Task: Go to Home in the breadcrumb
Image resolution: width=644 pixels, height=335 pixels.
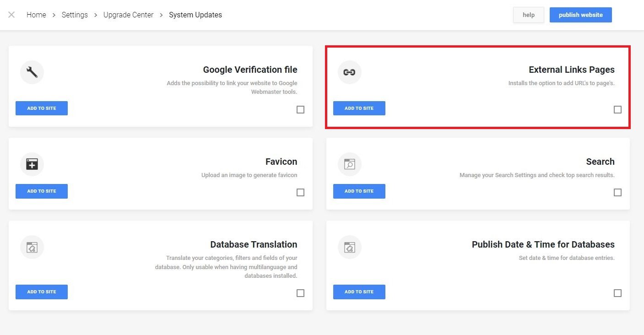Action: pyautogui.click(x=36, y=15)
